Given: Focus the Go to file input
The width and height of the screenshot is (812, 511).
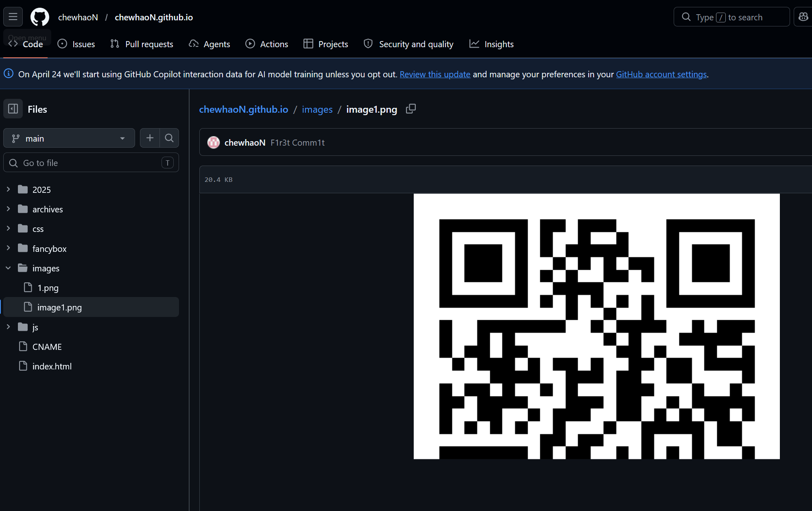Looking at the screenshot, I should click(91, 162).
